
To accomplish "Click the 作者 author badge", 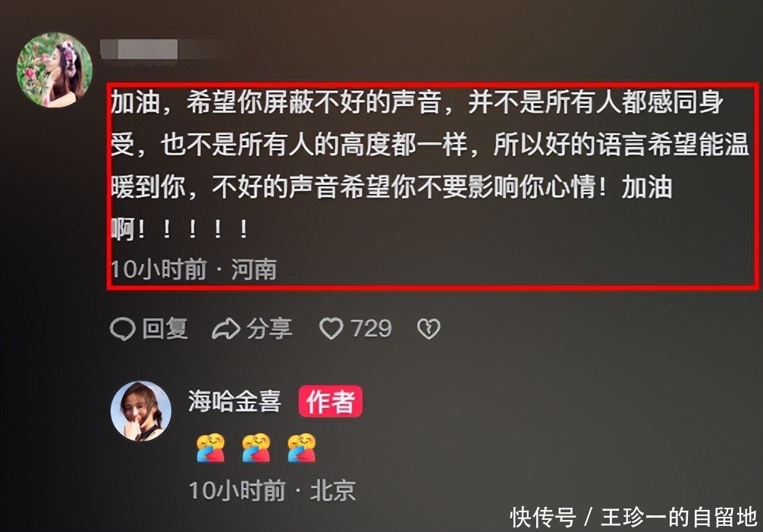I will (x=331, y=401).
